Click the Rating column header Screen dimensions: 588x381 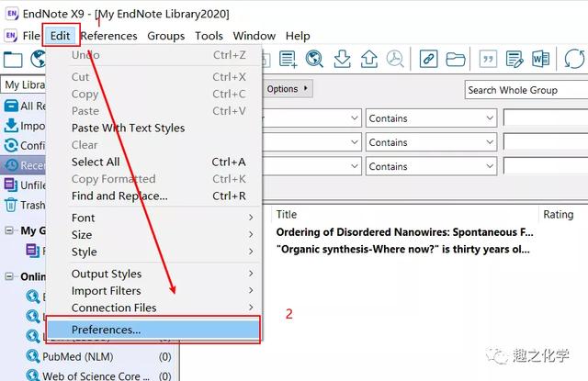pos(559,214)
